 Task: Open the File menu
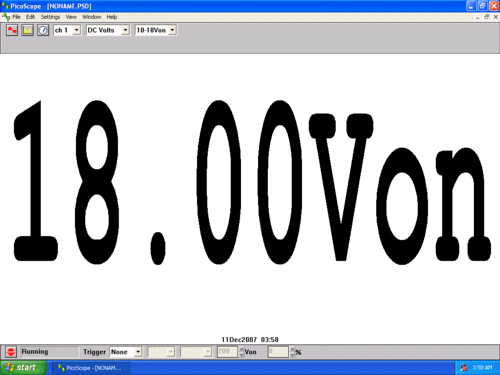click(16, 17)
